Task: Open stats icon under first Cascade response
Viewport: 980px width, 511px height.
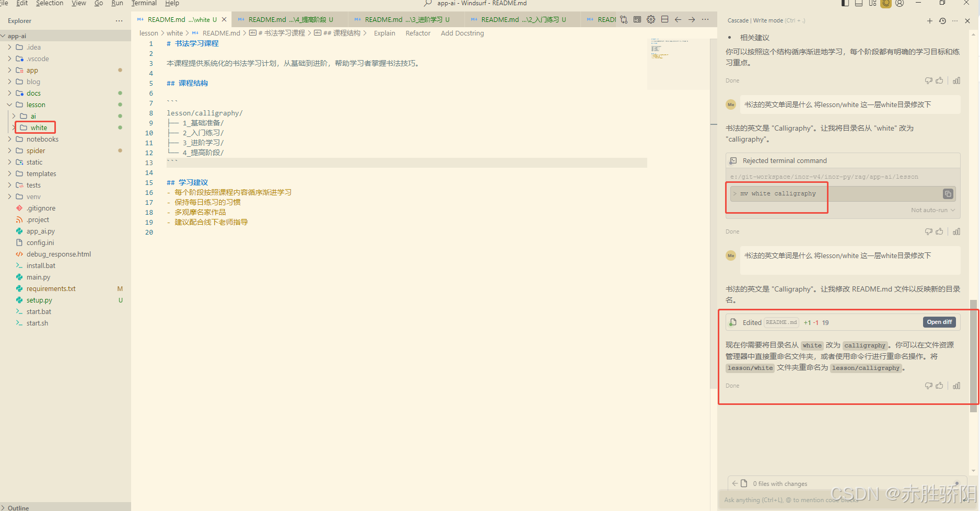Action: (956, 80)
